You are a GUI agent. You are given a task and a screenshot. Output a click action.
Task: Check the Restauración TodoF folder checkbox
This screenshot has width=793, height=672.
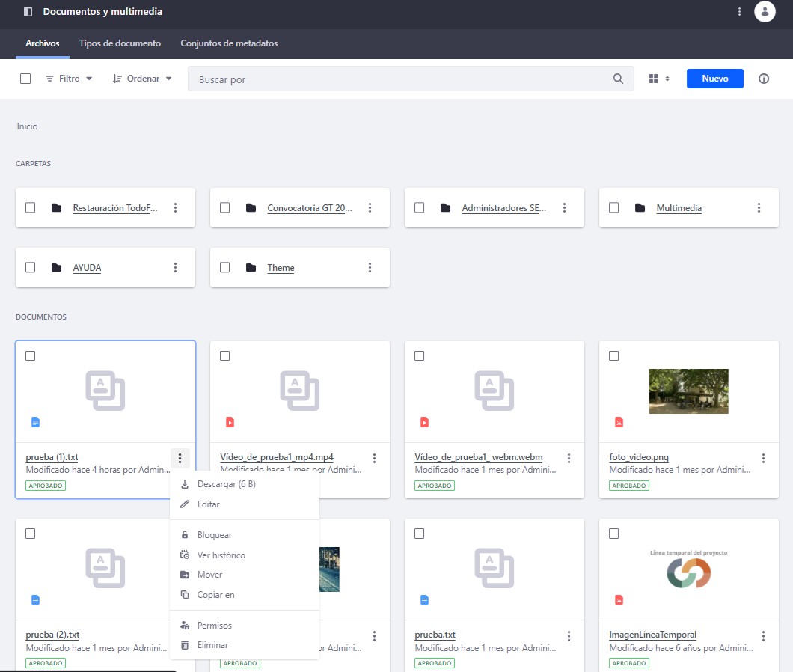click(31, 207)
